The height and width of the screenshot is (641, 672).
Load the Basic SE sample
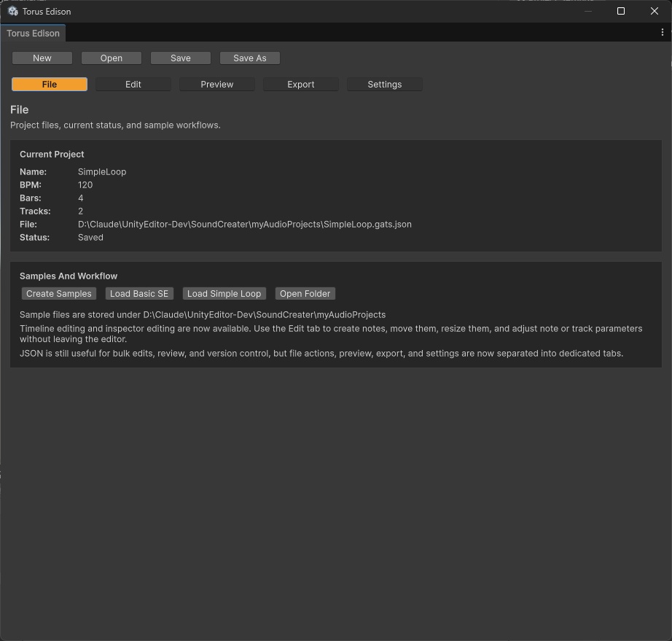click(139, 294)
